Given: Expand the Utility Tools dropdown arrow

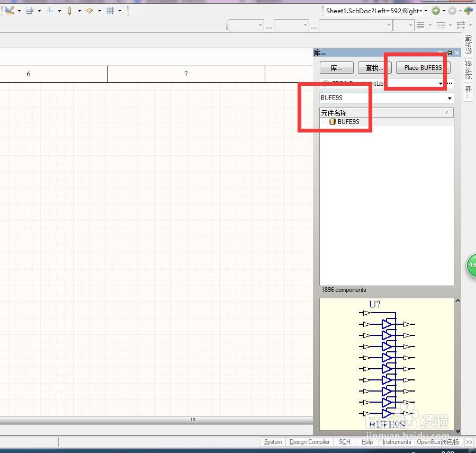Looking at the screenshot, I should point(19,11).
